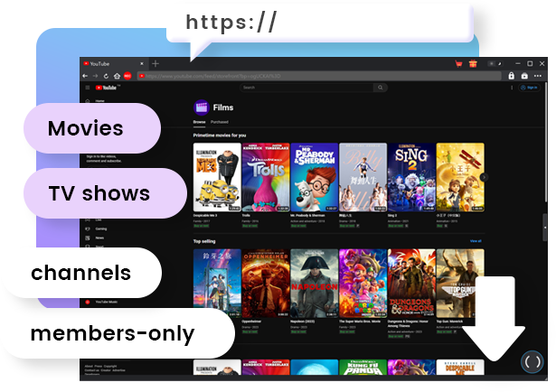This screenshot has height=392, width=556.
Task: Open the Napoleon poster
Action: (x=315, y=283)
